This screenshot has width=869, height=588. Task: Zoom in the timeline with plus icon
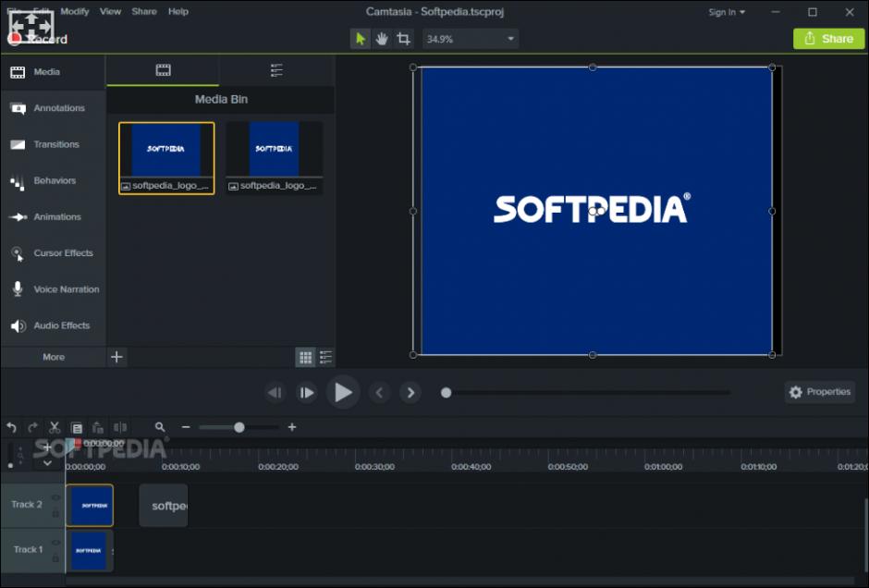tap(292, 427)
